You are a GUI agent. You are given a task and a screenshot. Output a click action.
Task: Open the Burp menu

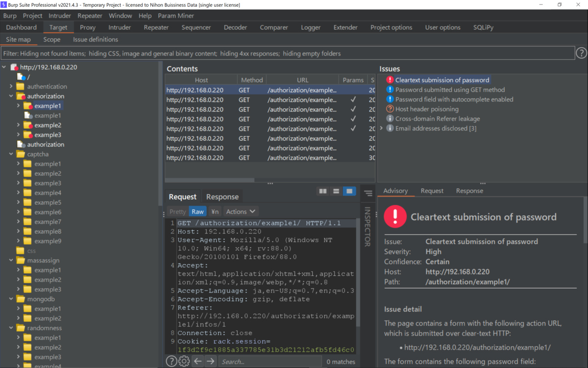pos(10,16)
